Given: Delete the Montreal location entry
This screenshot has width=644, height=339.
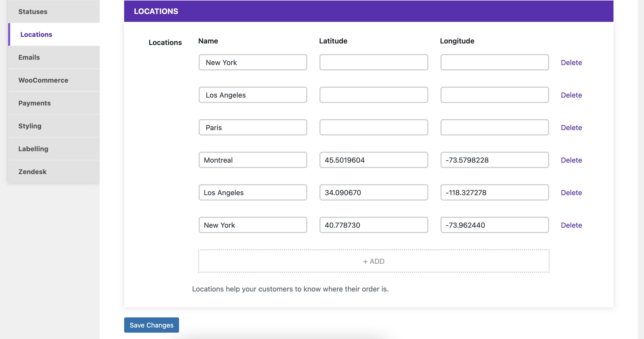Looking at the screenshot, I should point(571,160).
